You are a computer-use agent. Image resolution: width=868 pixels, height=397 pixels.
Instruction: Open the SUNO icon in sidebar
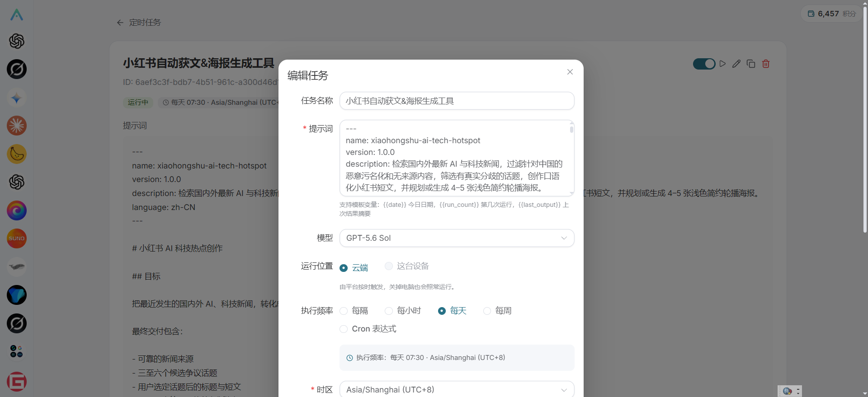[x=17, y=238]
